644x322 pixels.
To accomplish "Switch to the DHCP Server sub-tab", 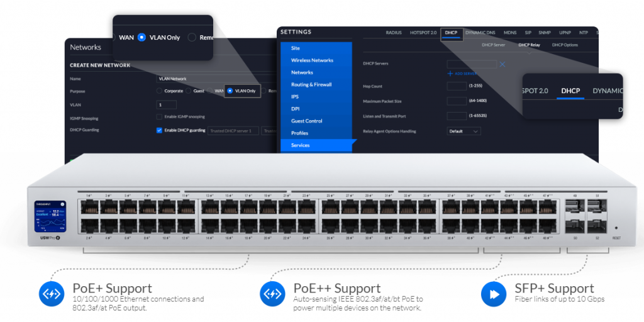I will click(x=493, y=45).
